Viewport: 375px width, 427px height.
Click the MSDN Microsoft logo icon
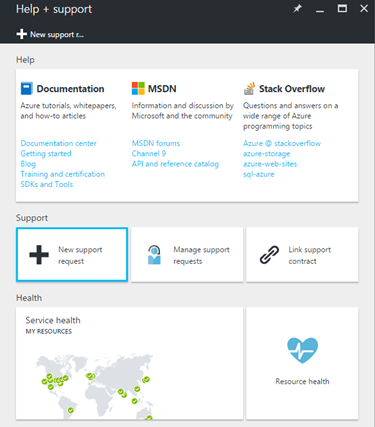pyautogui.click(x=138, y=89)
